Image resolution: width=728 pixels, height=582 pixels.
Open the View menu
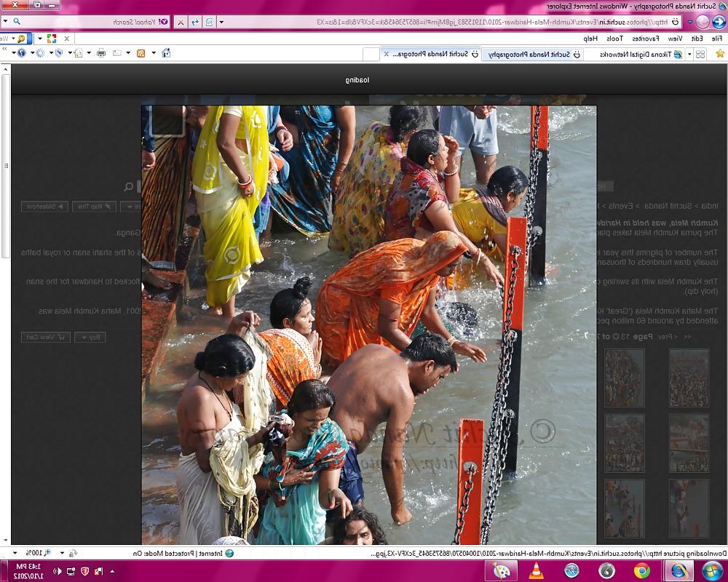675,39
